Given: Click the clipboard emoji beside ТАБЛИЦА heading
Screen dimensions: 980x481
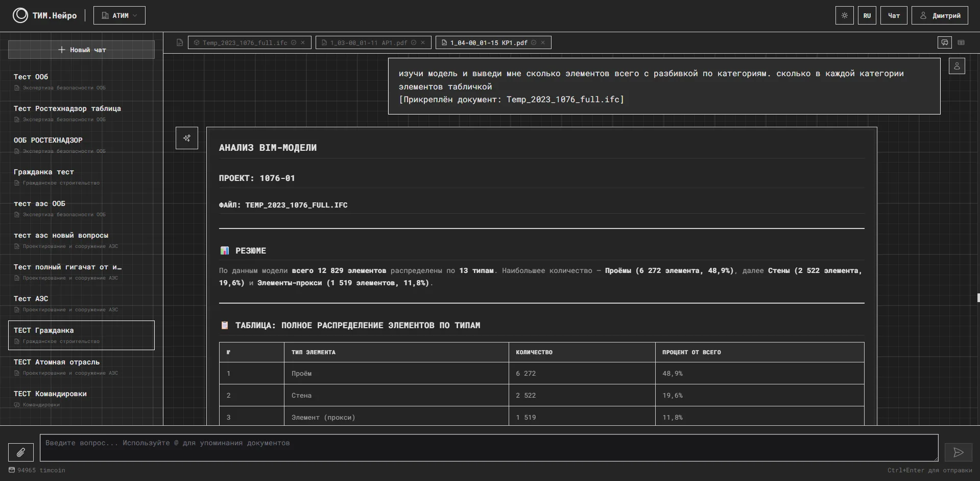Looking at the screenshot, I should point(225,325).
